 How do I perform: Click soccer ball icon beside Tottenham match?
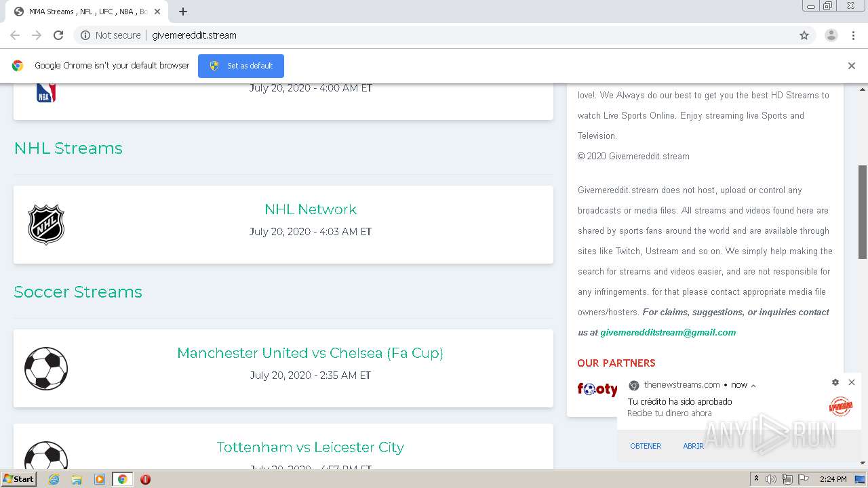(46, 455)
